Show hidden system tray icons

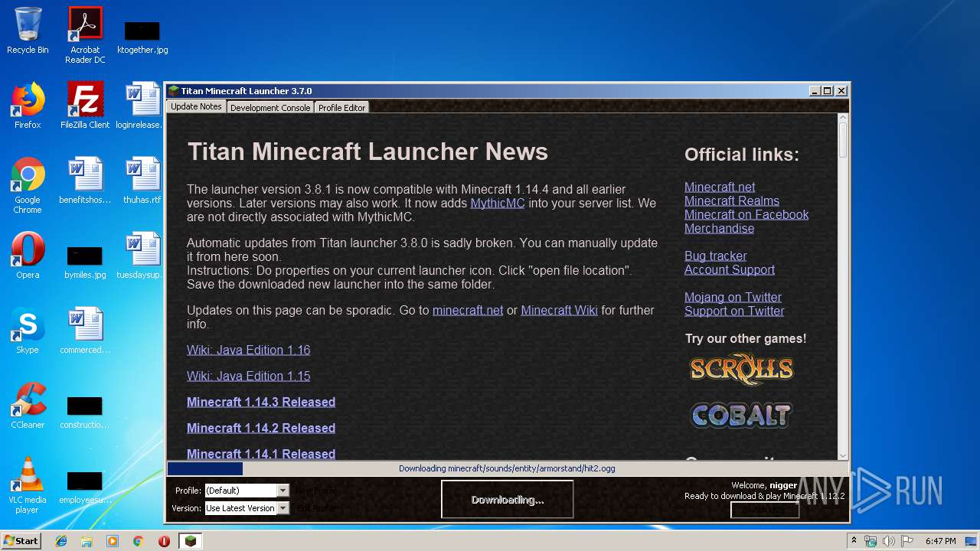pos(854,541)
